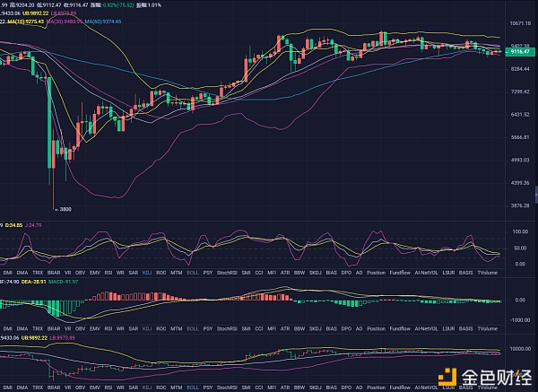Screen dimensions: 538x392
Task: Select the SKDJ tab under the MACD panel
Action: [x=315, y=328]
